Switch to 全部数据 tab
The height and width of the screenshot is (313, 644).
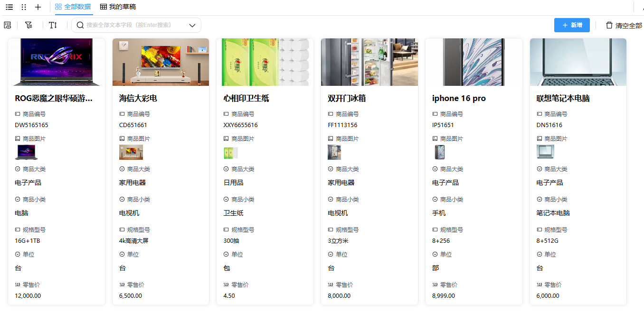(x=73, y=7)
